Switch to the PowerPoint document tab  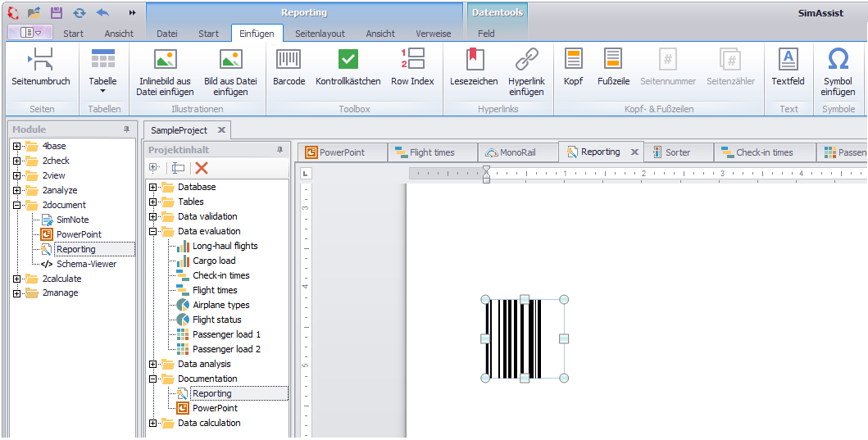tap(342, 152)
